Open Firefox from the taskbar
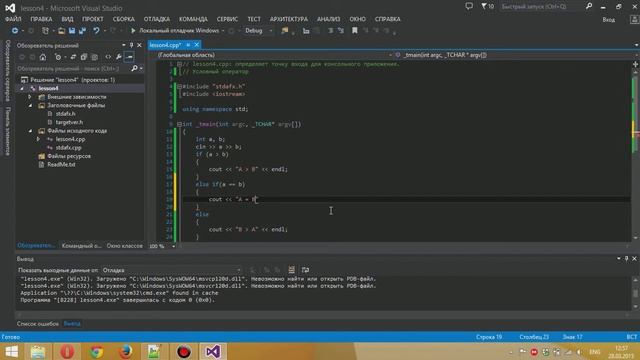The image size is (640, 360). click(126, 351)
